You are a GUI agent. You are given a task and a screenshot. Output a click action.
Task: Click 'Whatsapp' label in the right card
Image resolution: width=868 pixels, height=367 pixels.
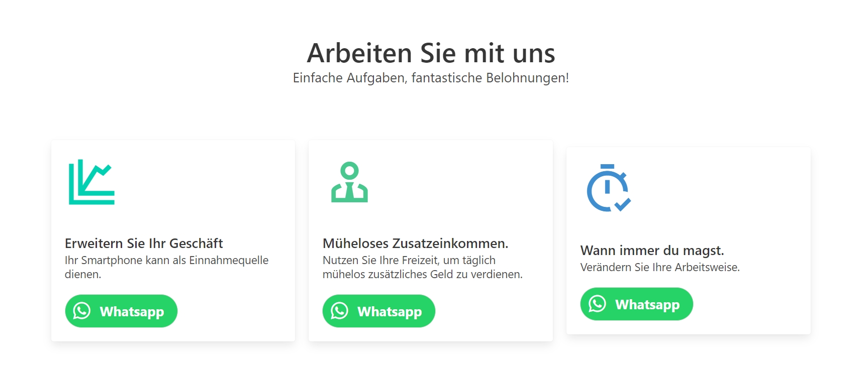pos(647,305)
